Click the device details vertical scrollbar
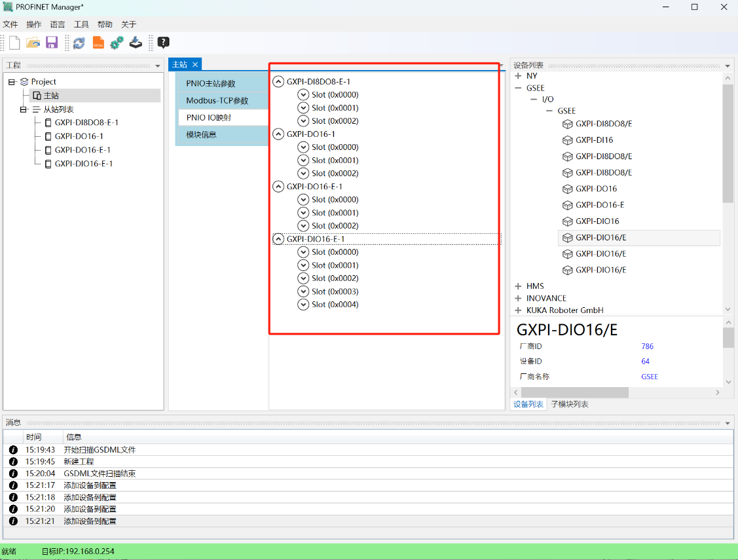Screen dimensions: 738x560 tap(728, 337)
